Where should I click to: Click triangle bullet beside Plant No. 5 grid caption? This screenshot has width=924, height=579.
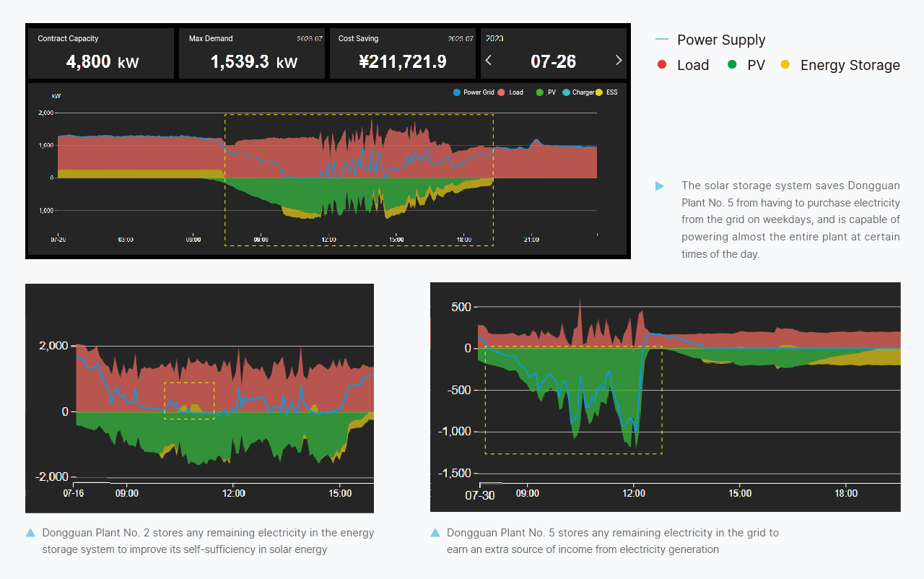coord(435,533)
